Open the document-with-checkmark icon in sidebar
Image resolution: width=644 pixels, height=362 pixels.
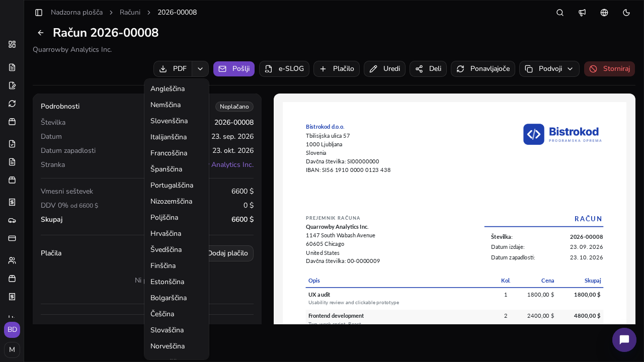click(x=12, y=144)
